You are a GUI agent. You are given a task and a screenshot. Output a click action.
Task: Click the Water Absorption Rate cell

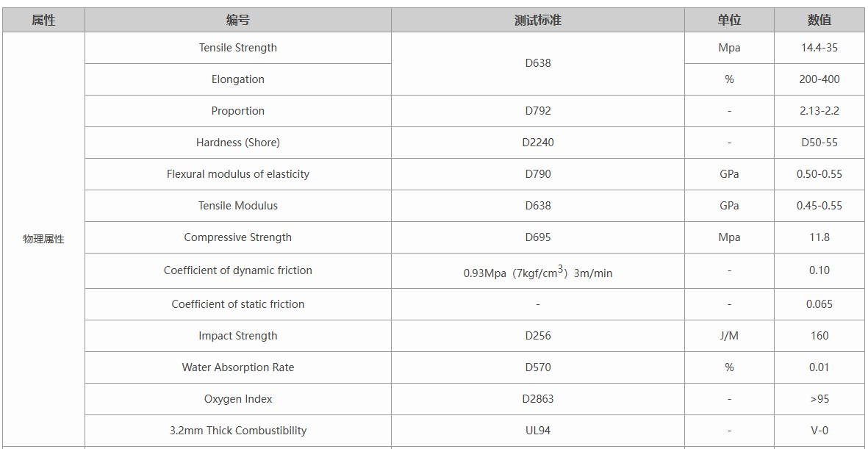pos(237,367)
